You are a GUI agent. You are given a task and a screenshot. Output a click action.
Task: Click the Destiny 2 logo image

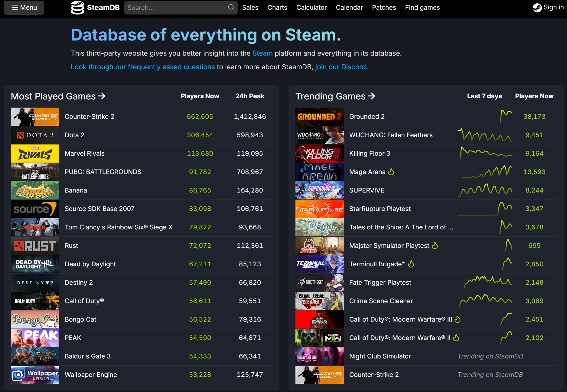[x=35, y=283]
